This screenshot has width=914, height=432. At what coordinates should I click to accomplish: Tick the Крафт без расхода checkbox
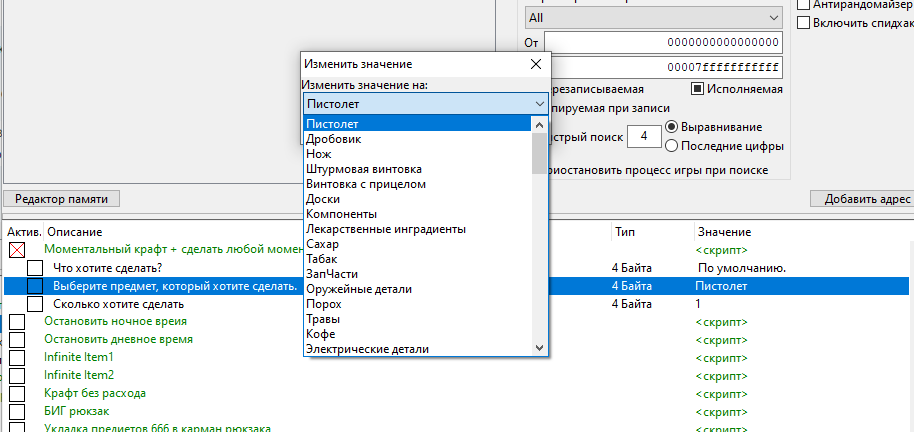coord(17,394)
